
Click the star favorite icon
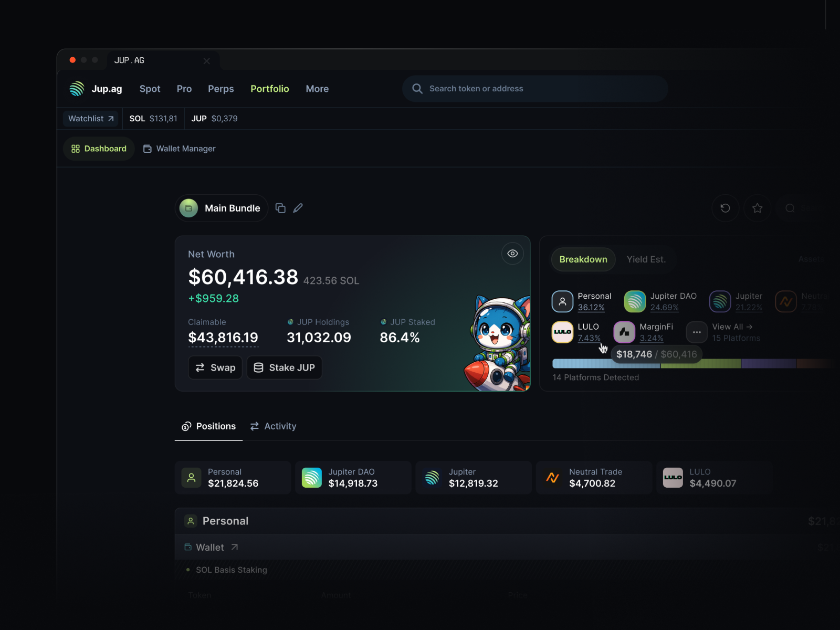(x=757, y=208)
